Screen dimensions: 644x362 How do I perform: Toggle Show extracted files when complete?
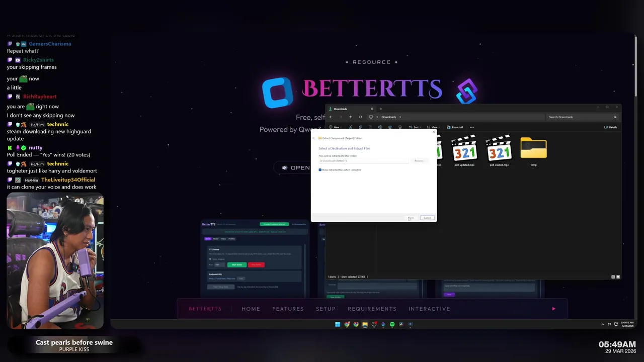[x=320, y=170]
